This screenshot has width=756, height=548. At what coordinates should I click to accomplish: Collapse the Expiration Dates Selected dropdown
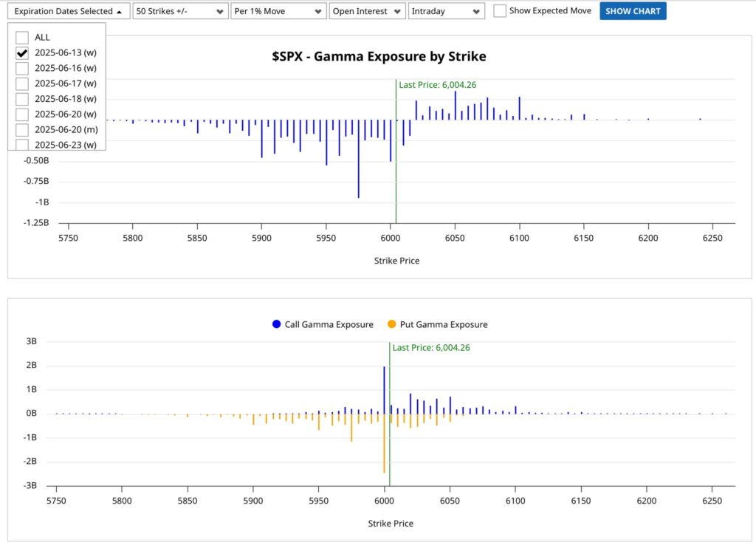(69, 12)
